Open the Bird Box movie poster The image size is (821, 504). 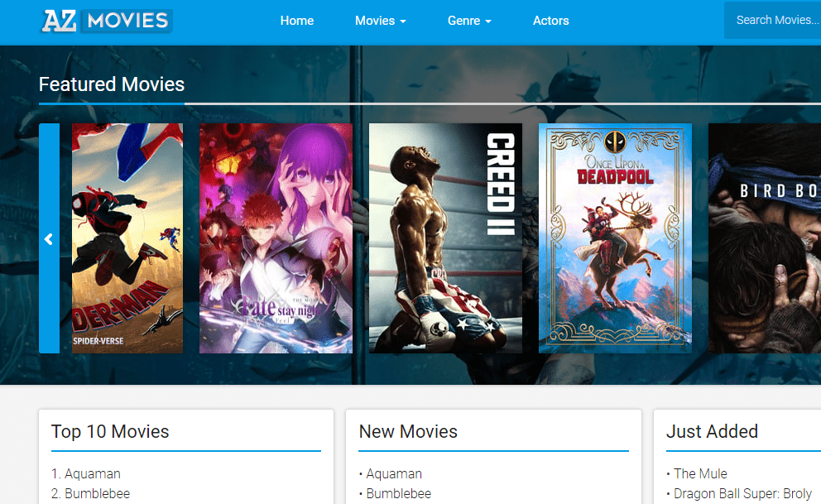[x=765, y=238]
